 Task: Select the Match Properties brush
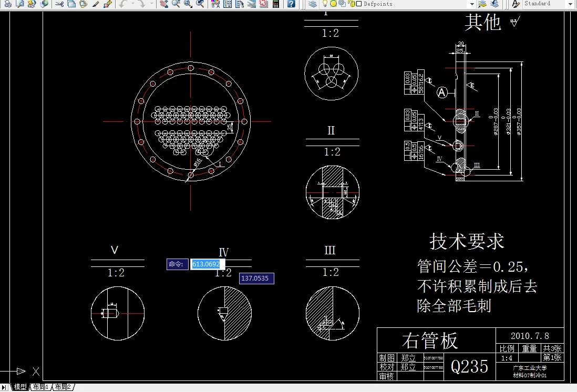pyautogui.click(x=96, y=4)
